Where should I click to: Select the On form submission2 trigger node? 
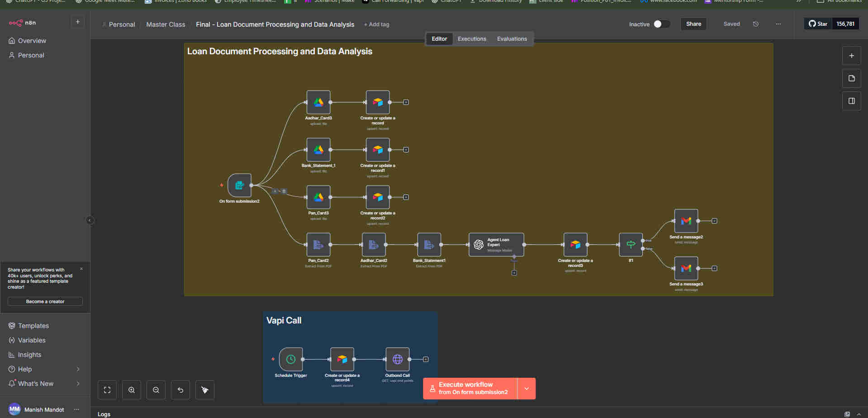pos(239,185)
